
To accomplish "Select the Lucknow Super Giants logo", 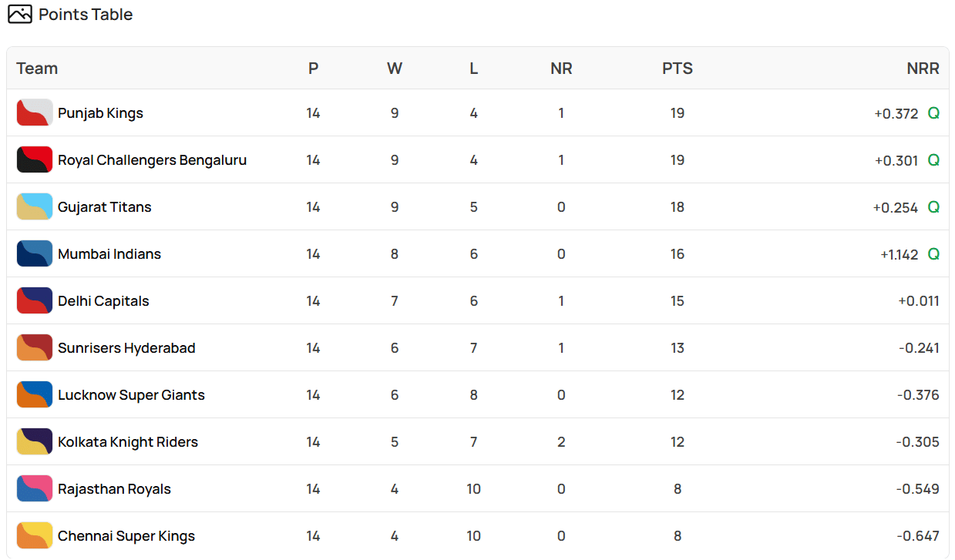I will tap(35, 394).
